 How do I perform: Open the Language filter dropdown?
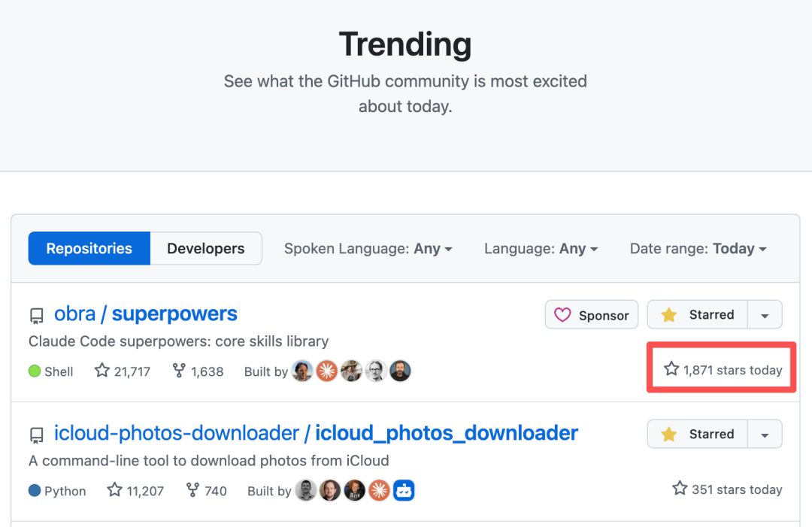click(x=541, y=248)
